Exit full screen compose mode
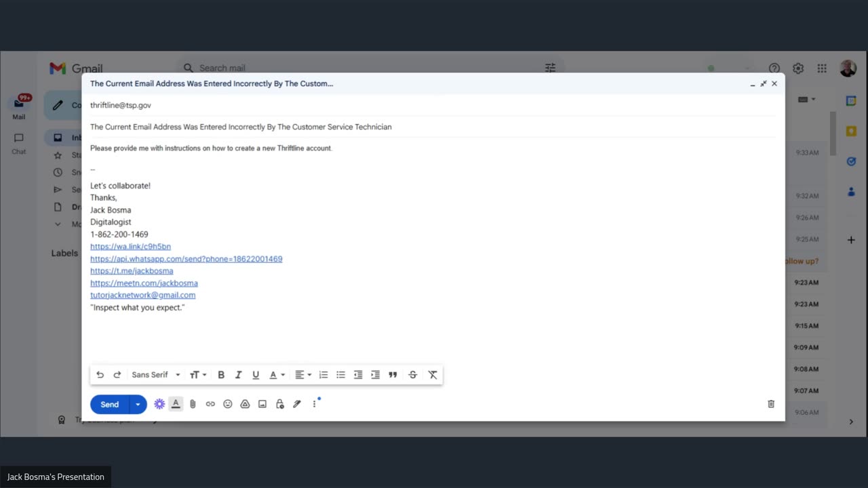Viewport: 868px width, 488px height. point(764,84)
